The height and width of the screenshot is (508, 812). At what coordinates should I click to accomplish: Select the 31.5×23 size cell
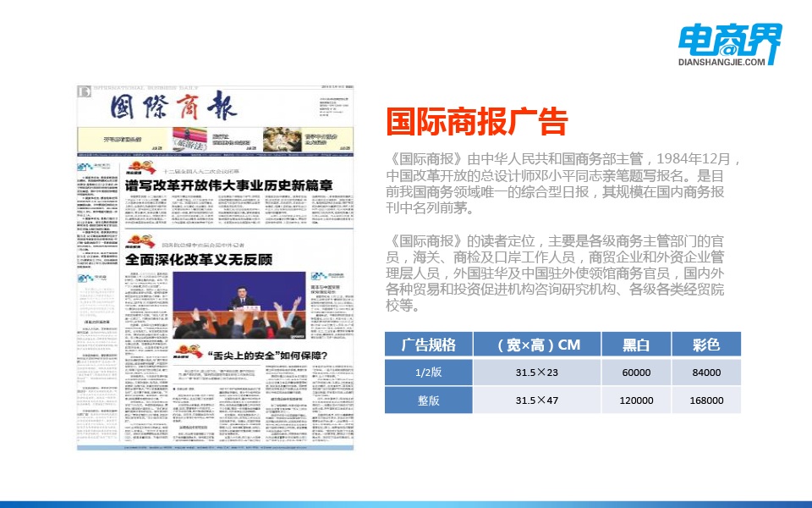point(537,373)
